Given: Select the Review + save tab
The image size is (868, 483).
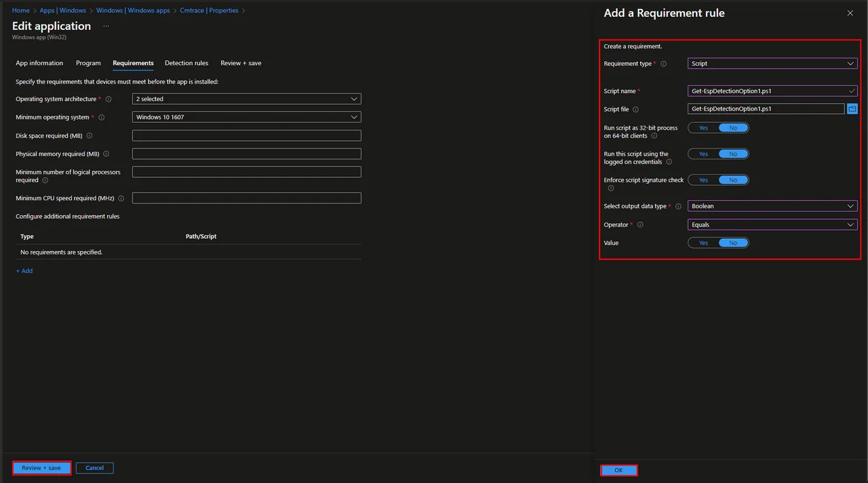Looking at the screenshot, I should 241,63.
